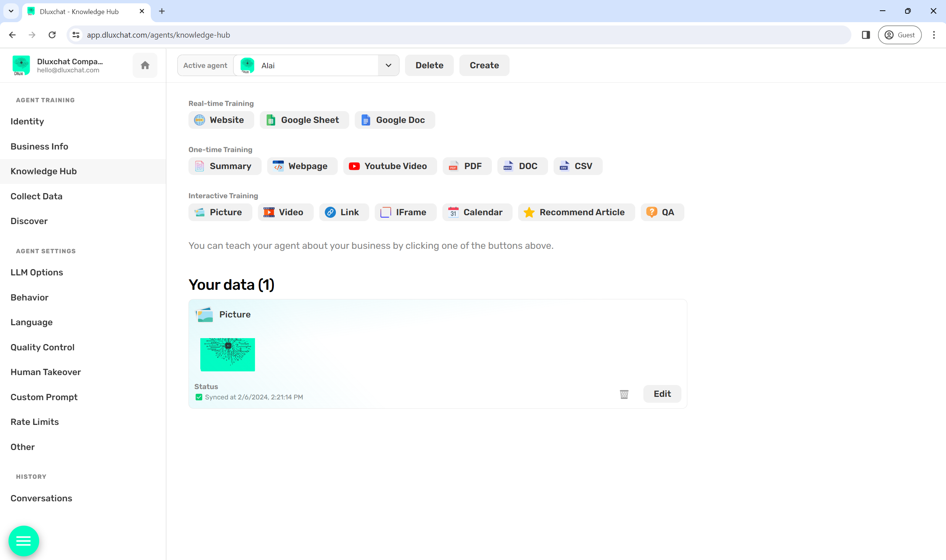Open the uploaded picture thumbnail
Image resolution: width=946 pixels, height=560 pixels.
click(227, 354)
